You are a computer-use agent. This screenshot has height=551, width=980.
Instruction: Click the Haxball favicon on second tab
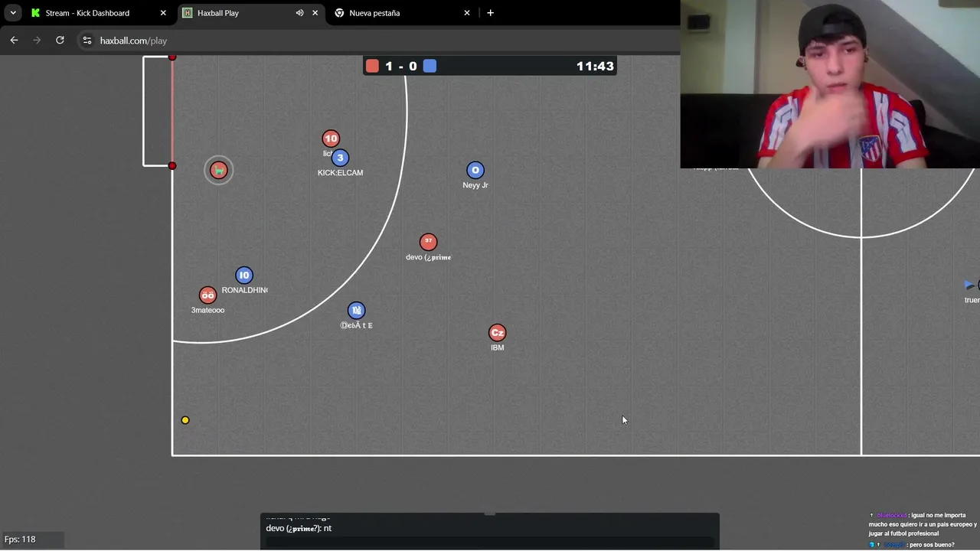[x=187, y=13]
